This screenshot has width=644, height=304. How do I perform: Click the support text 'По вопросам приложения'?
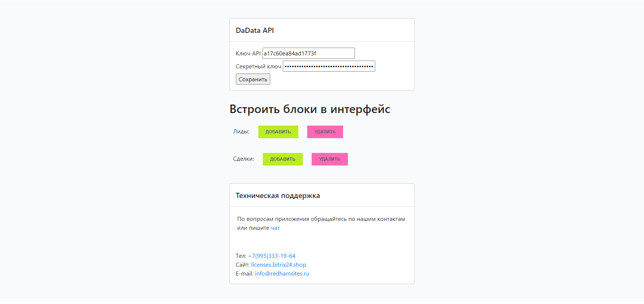[x=273, y=219]
